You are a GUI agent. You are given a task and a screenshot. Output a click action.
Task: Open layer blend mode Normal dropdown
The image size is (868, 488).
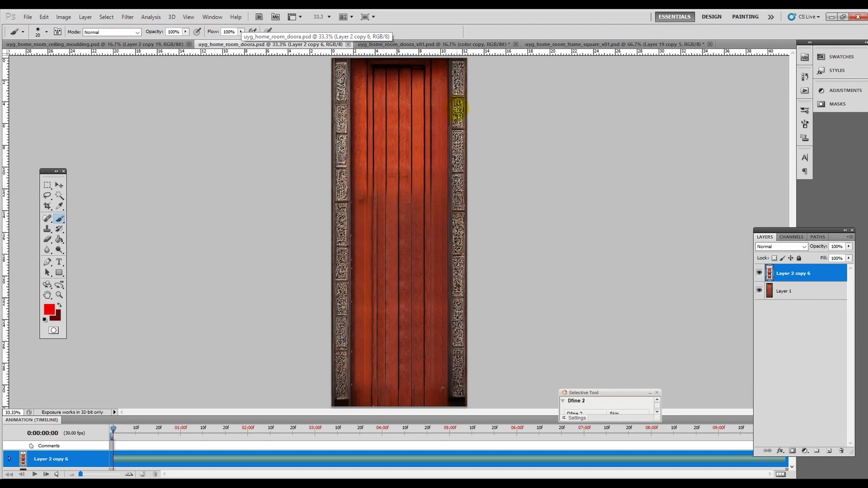click(781, 246)
